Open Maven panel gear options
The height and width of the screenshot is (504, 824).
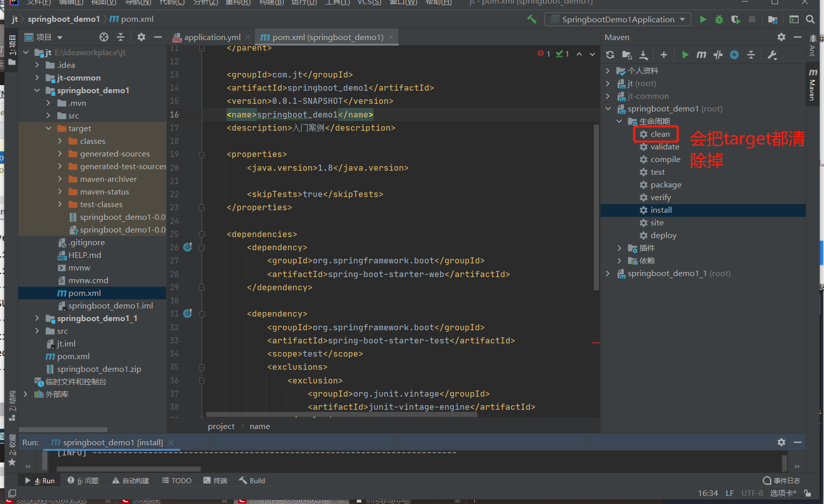click(x=781, y=37)
